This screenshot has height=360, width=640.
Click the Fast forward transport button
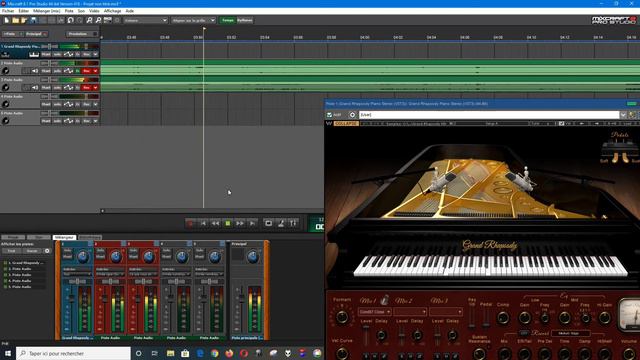[x=240, y=223]
